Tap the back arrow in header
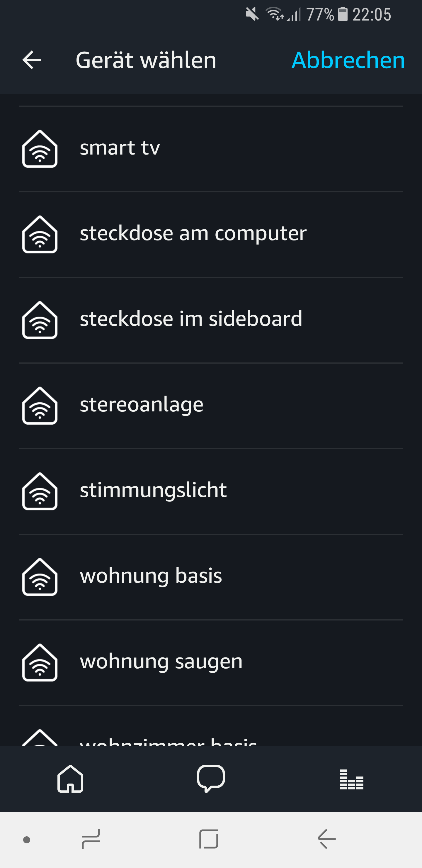 (32, 60)
